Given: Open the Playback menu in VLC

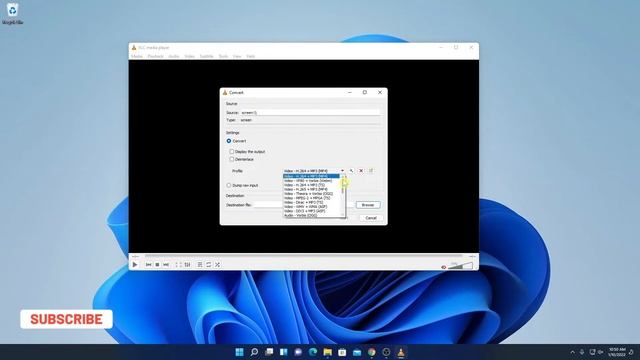Looking at the screenshot, I should (x=155, y=56).
